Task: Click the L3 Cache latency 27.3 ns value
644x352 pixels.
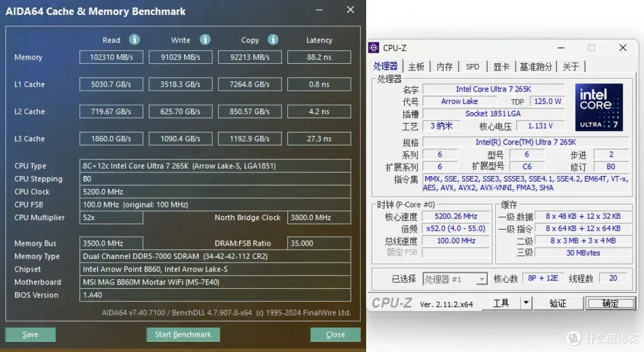Action: pyautogui.click(x=319, y=139)
